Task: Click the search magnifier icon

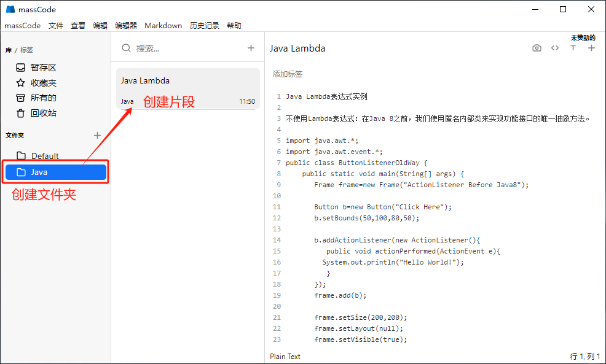Action: point(126,48)
